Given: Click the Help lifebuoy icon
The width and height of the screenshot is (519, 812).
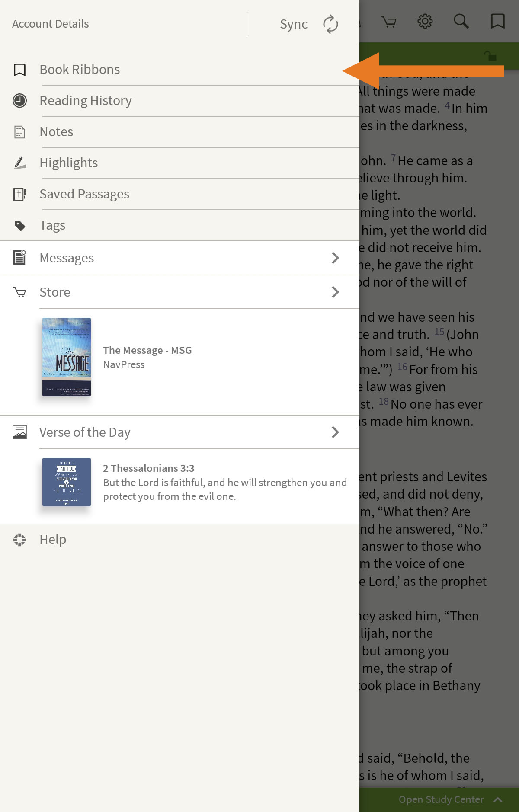Looking at the screenshot, I should click(19, 540).
